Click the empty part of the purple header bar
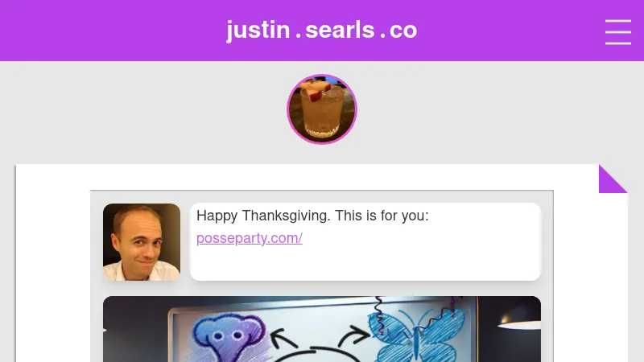Image resolution: width=644 pixels, height=362 pixels. point(103,31)
